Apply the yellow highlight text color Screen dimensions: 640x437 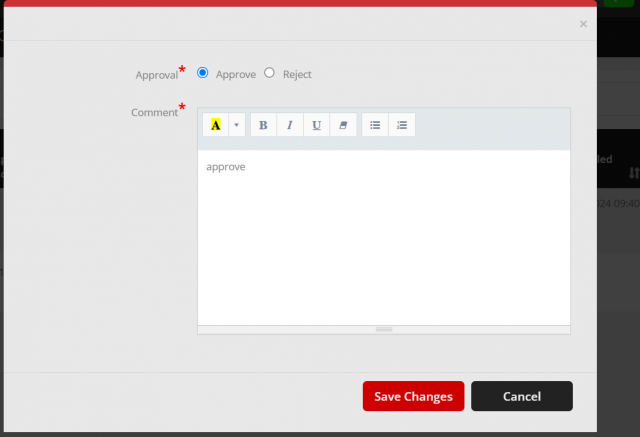click(216, 125)
